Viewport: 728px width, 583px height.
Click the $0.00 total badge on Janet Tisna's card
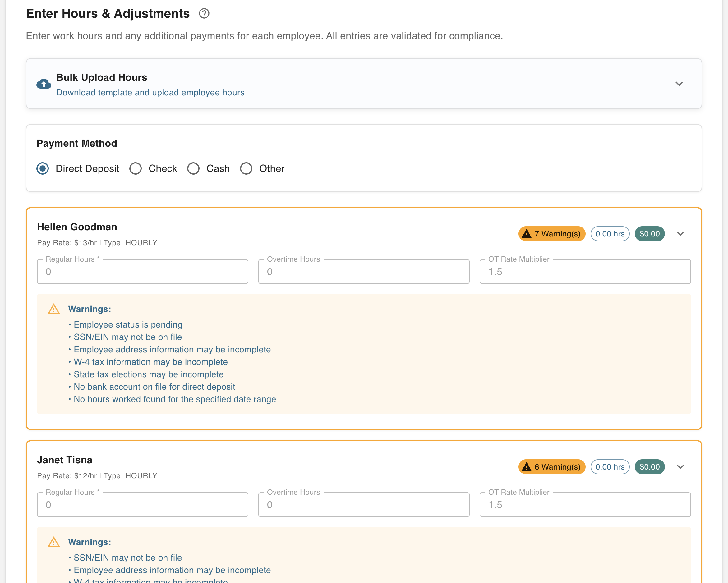pos(649,466)
